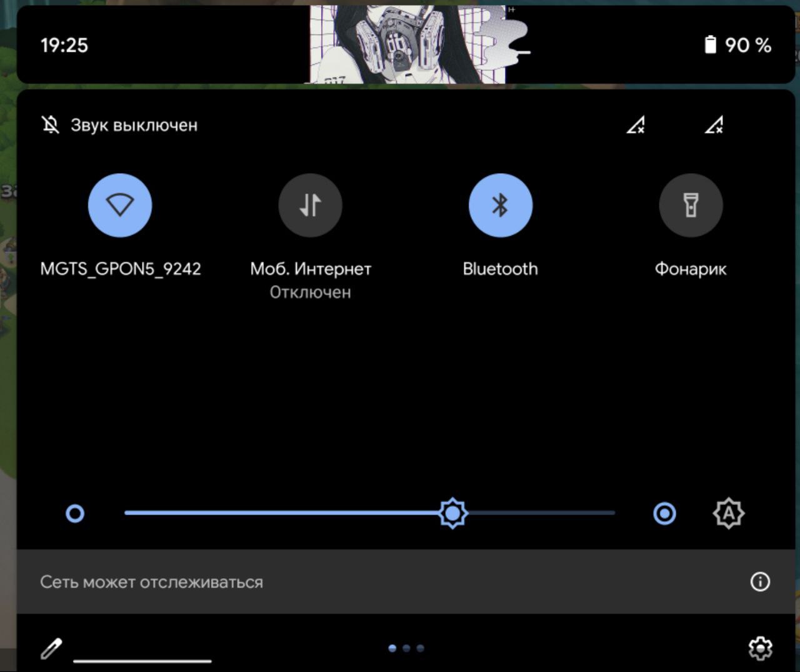Turn off the Bluetooth tile
The width and height of the screenshot is (800, 672).
tap(500, 205)
